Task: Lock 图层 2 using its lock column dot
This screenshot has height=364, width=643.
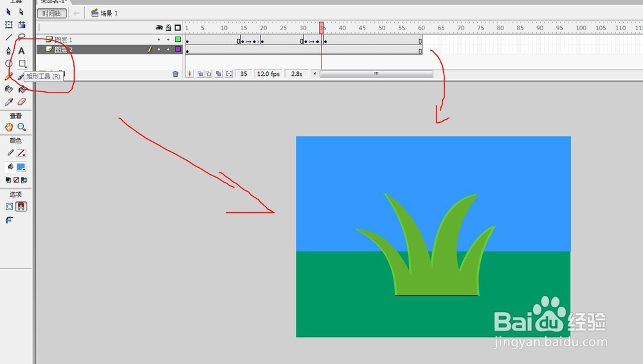Action: pos(168,50)
